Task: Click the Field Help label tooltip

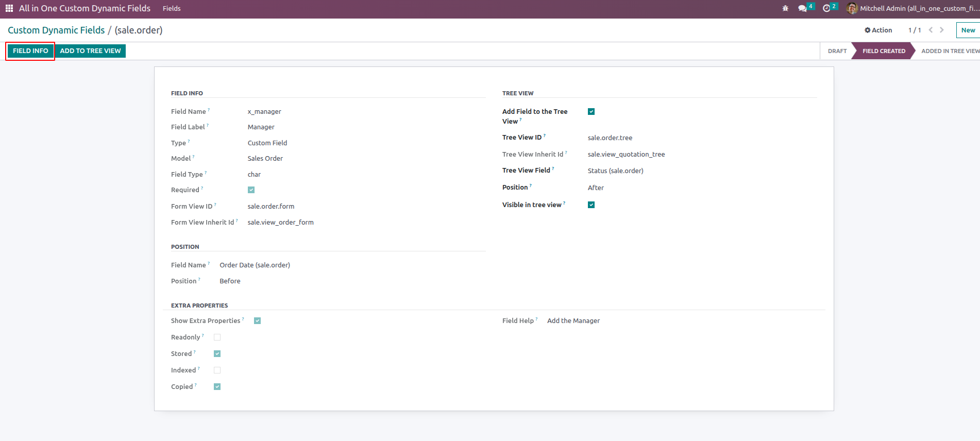Action: point(536,319)
